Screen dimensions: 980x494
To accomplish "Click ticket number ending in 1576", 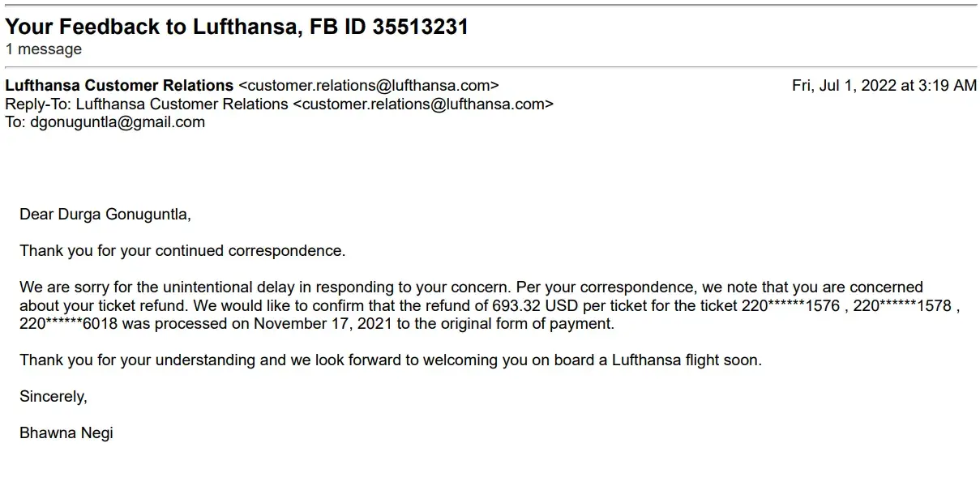I will pyautogui.click(x=792, y=306).
